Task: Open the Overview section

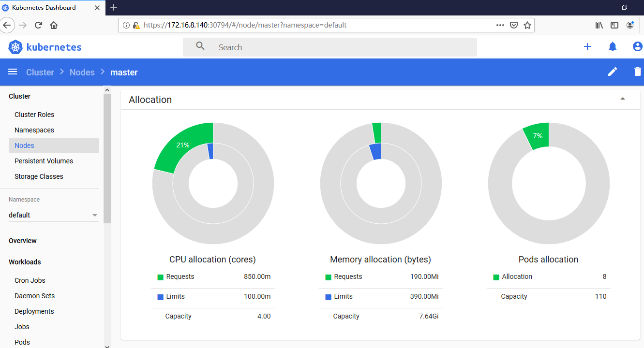Action: [x=23, y=241]
